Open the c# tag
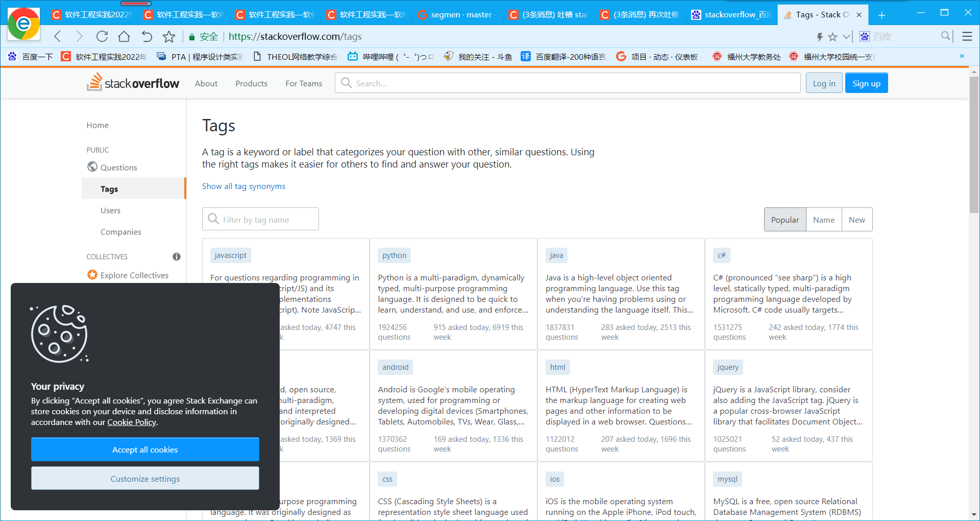Image resolution: width=980 pixels, height=521 pixels. (x=722, y=255)
